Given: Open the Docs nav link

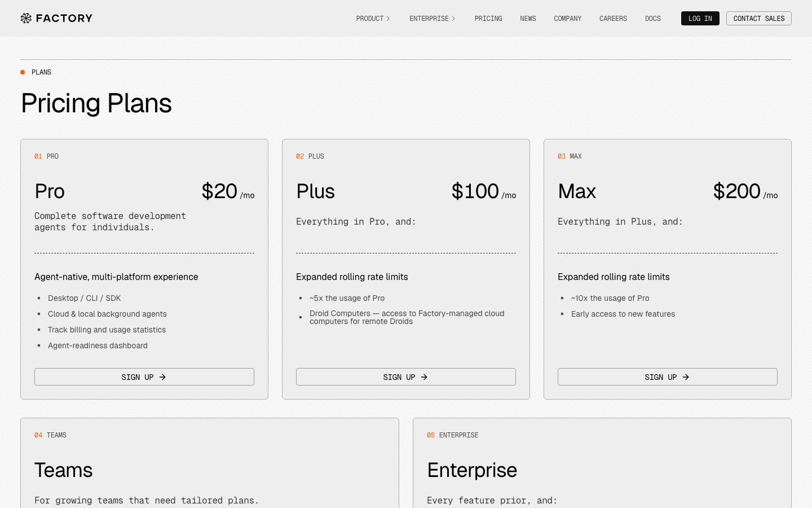Looking at the screenshot, I should pos(653,19).
